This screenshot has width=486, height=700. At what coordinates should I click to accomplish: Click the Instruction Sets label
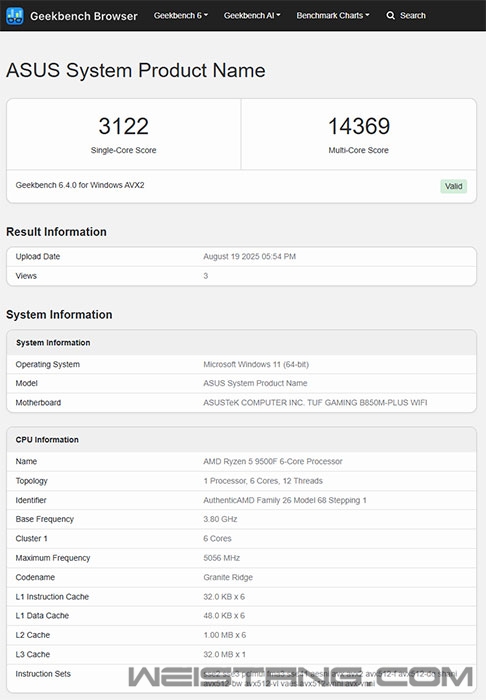[43, 674]
